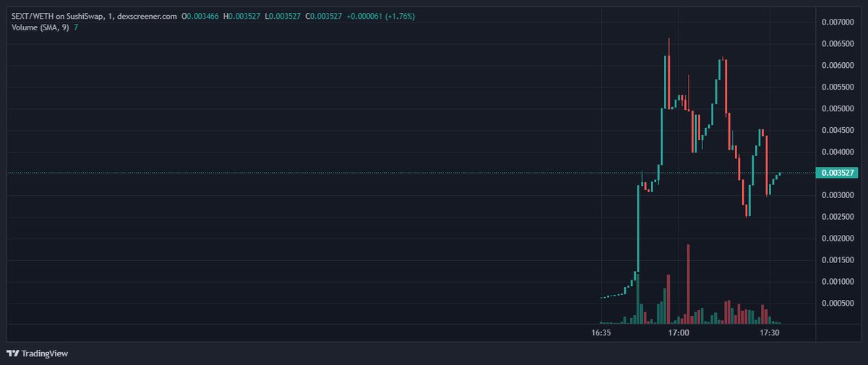Click the 0.001500 price axis label
Screen dimensions: 868x365
tap(839, 260)
